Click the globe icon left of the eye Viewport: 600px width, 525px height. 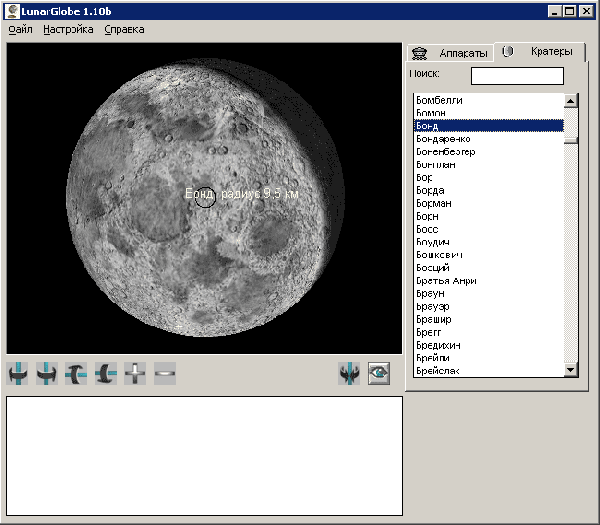tap(349, 374)
